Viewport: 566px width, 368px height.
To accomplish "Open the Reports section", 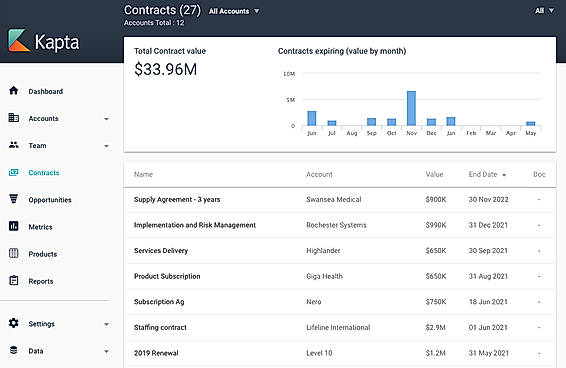I will [41, 281].
